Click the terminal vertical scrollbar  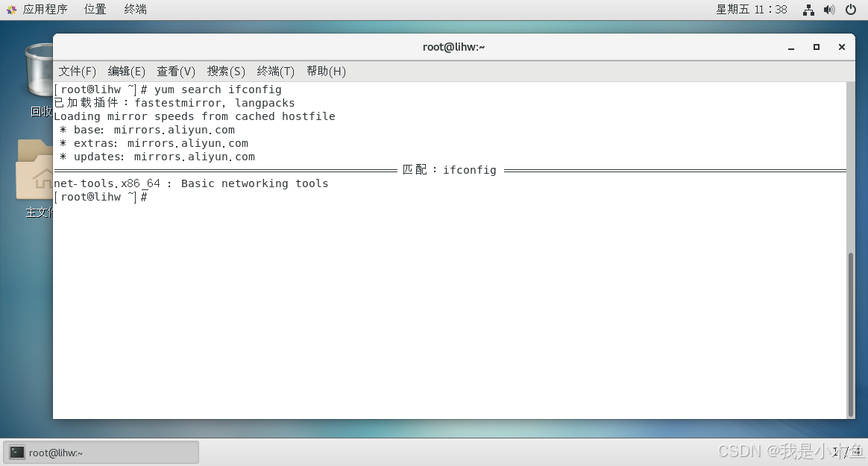[851, 334]
